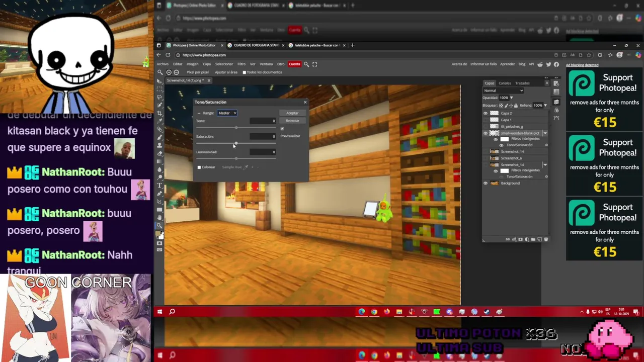Viewport: 644px width, 362px height.
Task: Click the Pixel por pixel button
Action: click(x=198, y=72)
